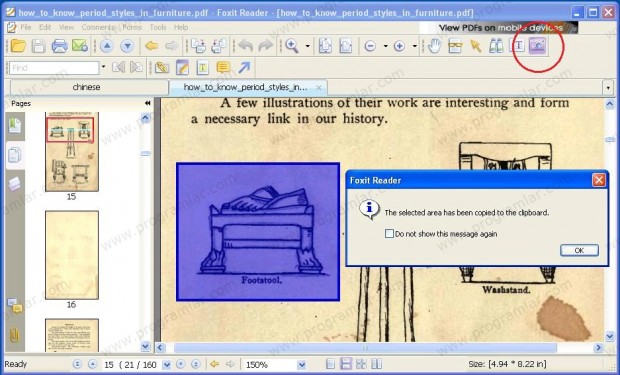620x375 pixels.
Task: Pick the yellow arrow selection tool
Action: click(x=476, y=46)
